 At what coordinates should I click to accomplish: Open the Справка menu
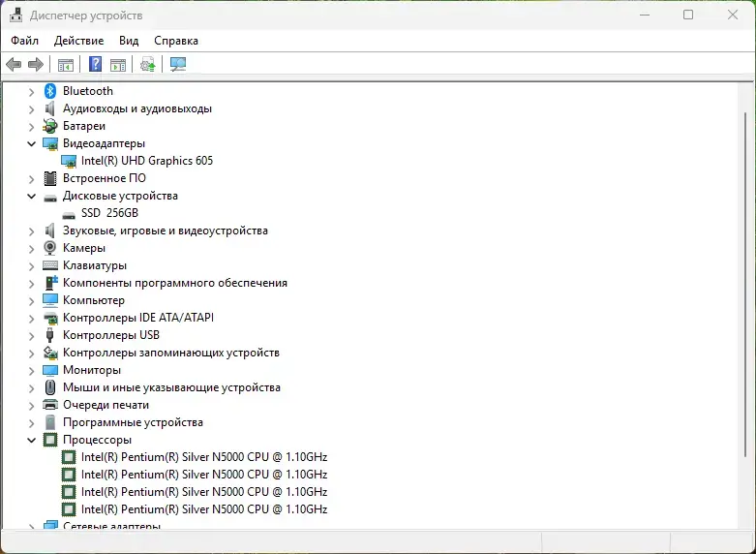176,41
